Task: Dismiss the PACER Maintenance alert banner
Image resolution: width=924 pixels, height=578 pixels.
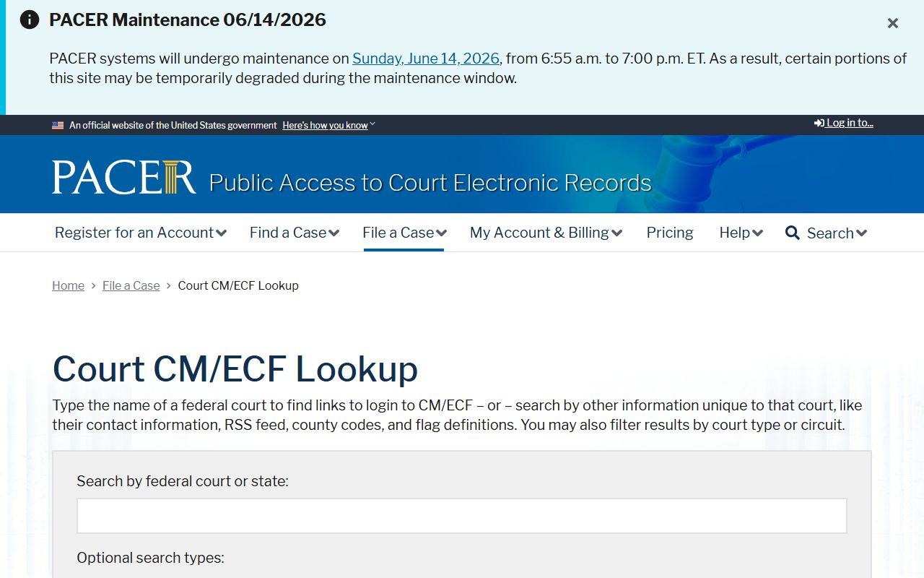Action: point(893,23)
